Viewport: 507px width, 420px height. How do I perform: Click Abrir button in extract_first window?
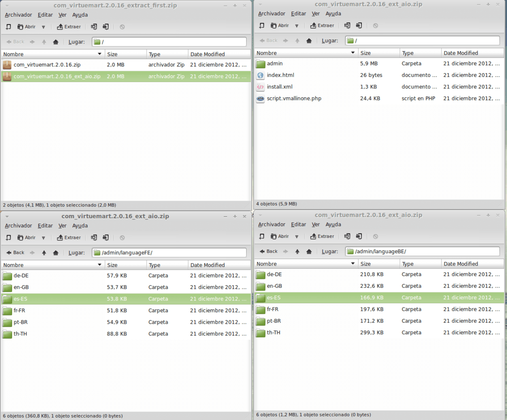27,27
